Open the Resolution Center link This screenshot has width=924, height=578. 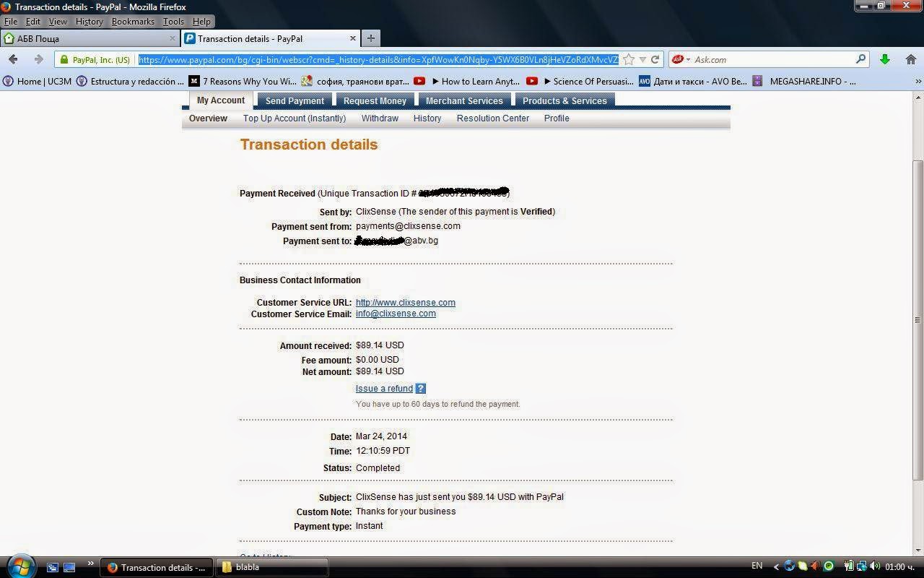click(x=493, y=118)
